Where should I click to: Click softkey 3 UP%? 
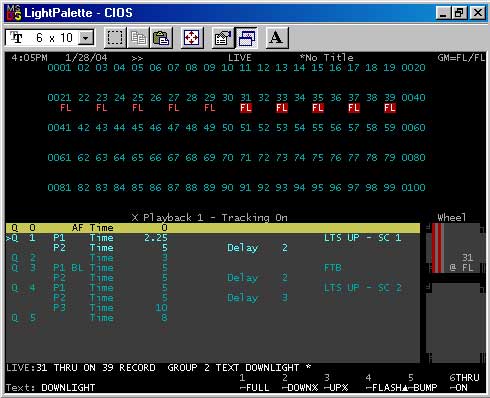pos(336,383)
